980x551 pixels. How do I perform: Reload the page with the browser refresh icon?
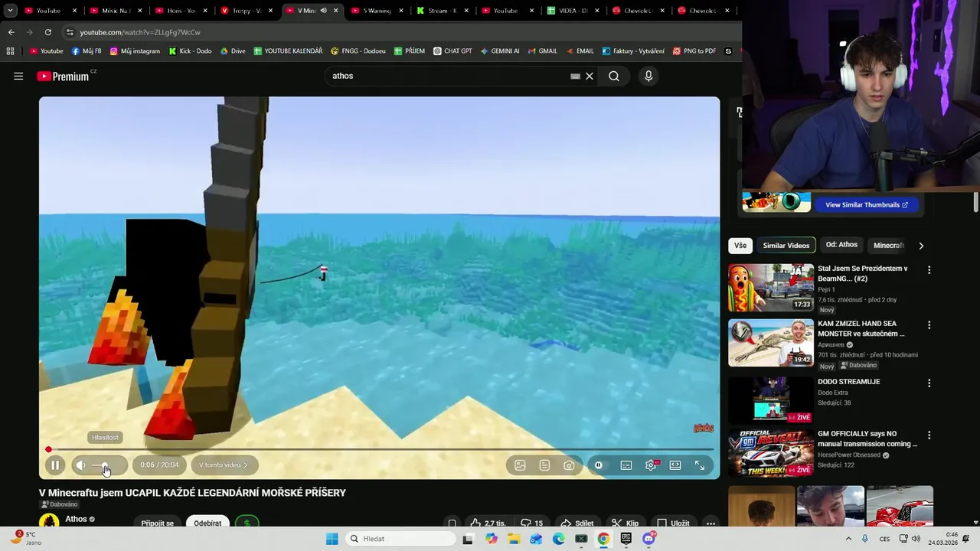coord(47,32)
